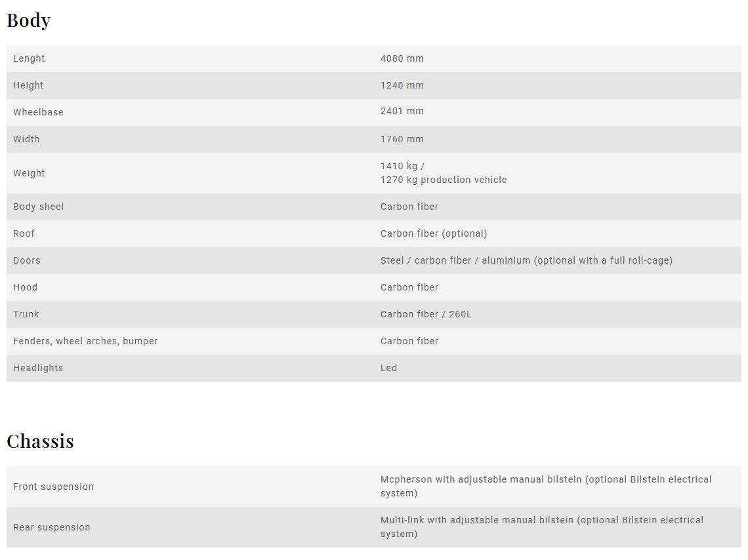Select the Front suspension row label

coord(53,487)
